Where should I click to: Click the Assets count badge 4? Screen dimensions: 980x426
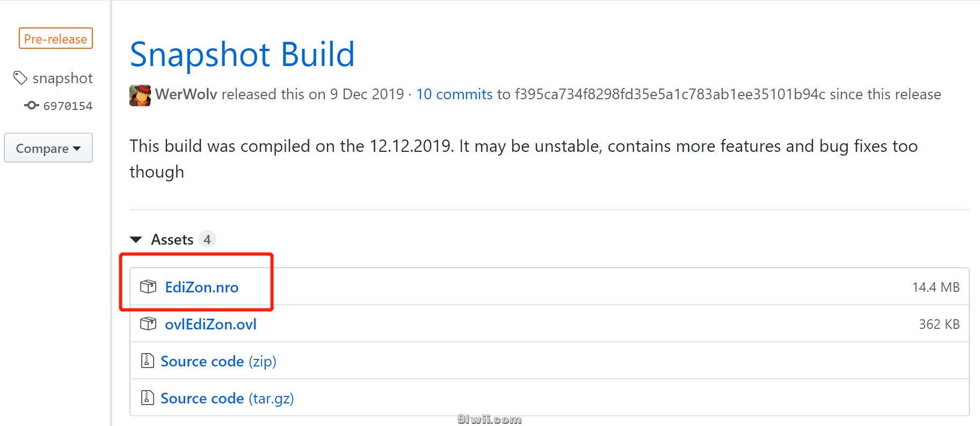[x=207, y=239]
